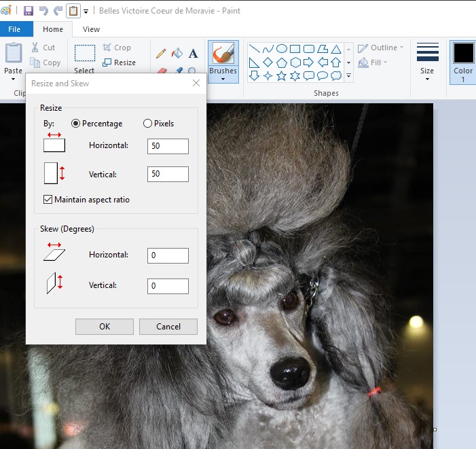Image resolution: width=476 pixels, height=449 pixels.
Task: Pick the Rounded rectangular callout shape
Action: (309, 75)
